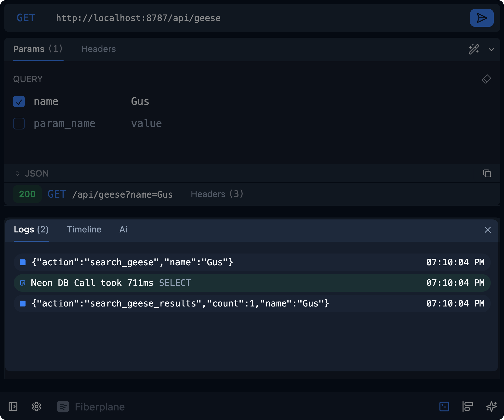Copy the JSON response using copy icon
Viewport: 504px width, 420px height.
click(487, 173)
